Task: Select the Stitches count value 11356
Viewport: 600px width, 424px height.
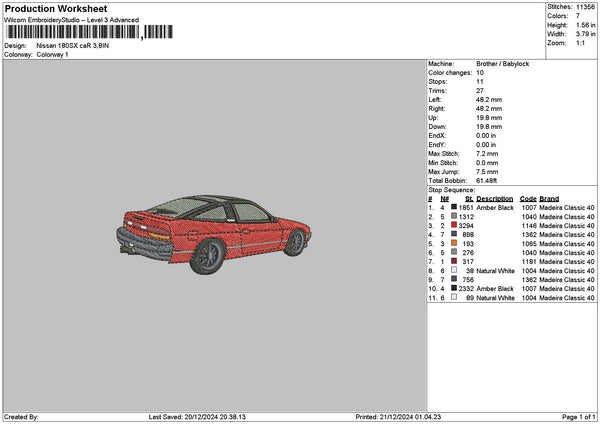Action: pyautogui.click(x=585, y=6)
